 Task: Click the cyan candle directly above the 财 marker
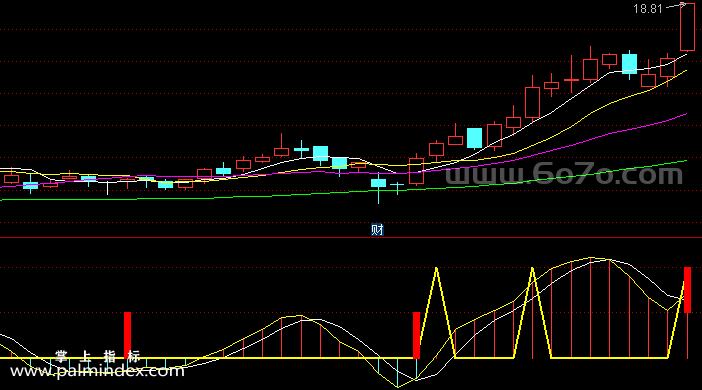tap(378, 183)
